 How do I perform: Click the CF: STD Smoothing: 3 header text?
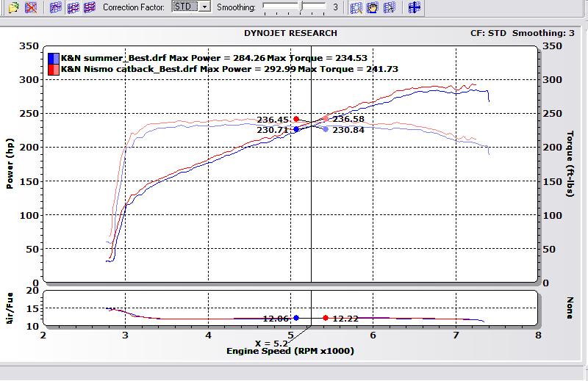[523, 33]
